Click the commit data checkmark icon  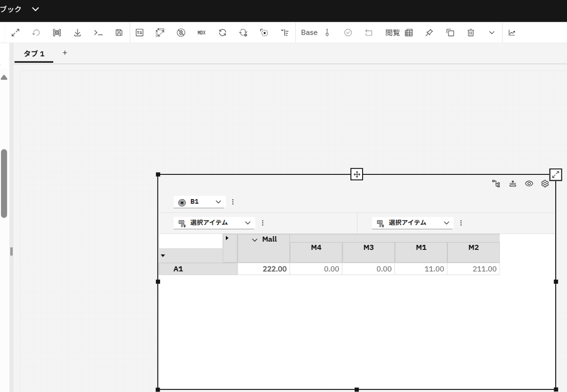coord(348,32)
